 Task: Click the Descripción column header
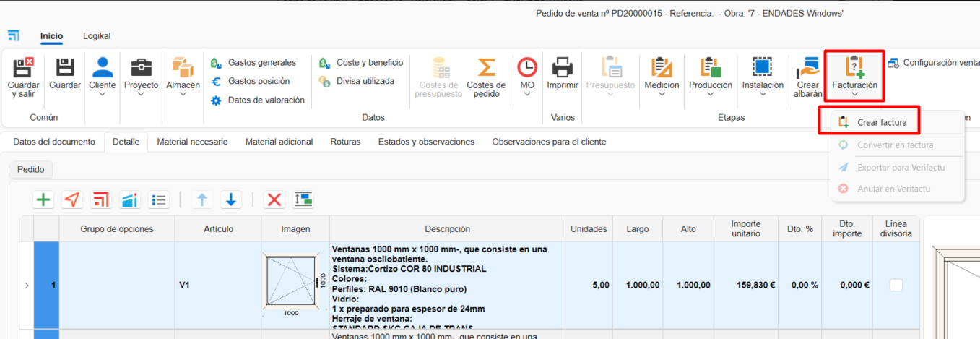[x=448, y=229]
